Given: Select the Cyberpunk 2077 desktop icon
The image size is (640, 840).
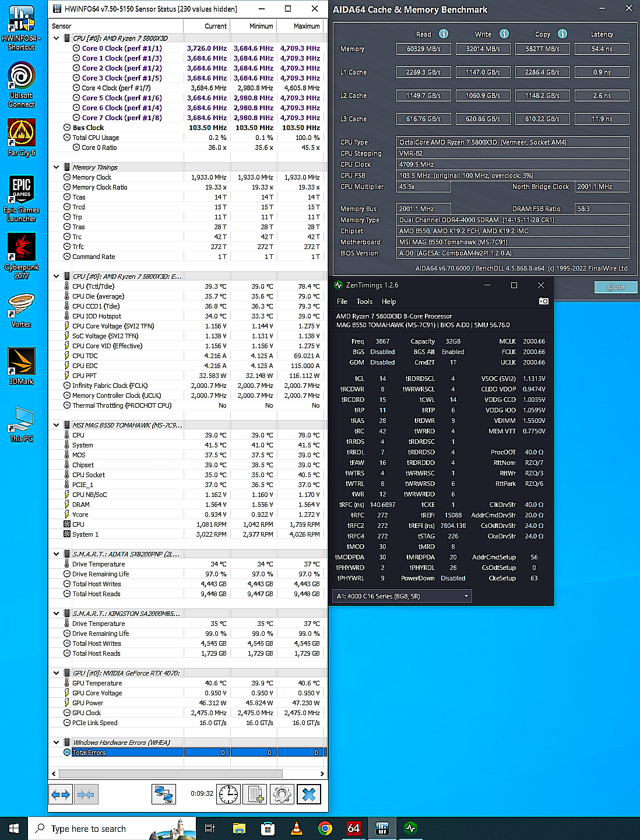Looking at the screenshot, I should pyautogui.click(x=22, y=256).
